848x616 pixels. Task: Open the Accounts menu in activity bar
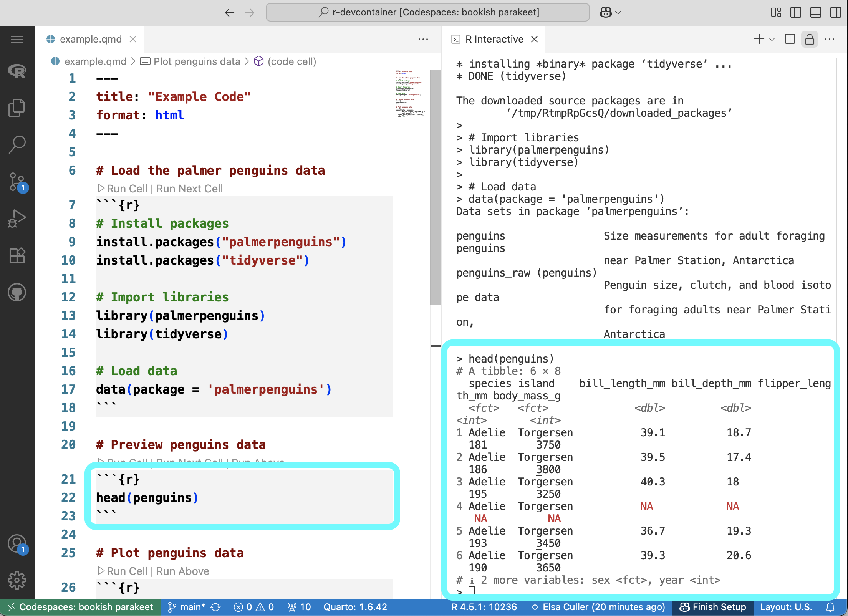click(17, 544)
